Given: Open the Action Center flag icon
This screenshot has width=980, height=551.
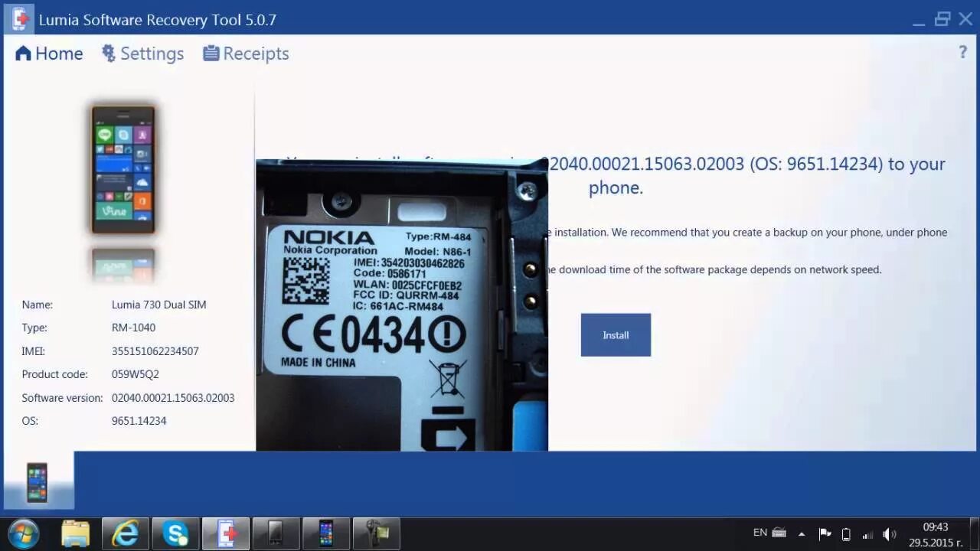Looking at the screenshot, I should [825, 533].
